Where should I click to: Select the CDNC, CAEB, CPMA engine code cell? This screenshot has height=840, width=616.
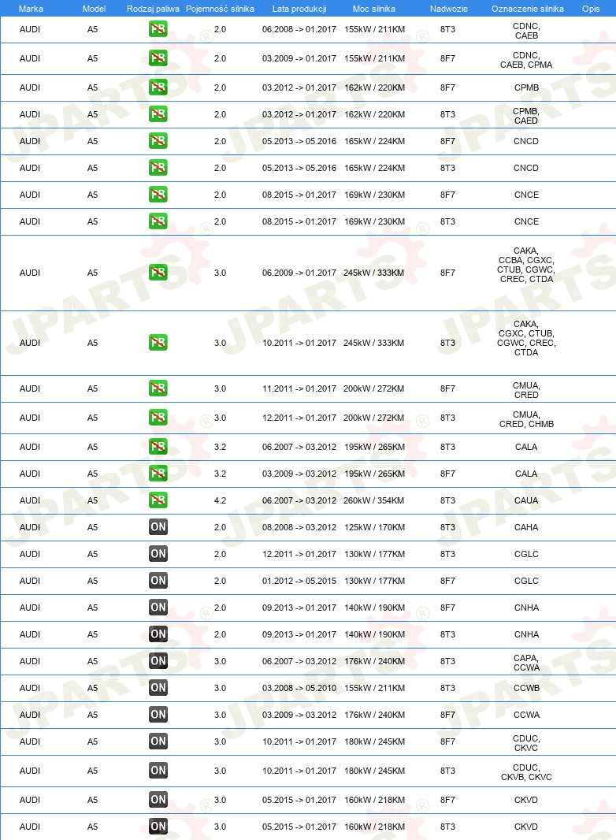pos(526,60)
